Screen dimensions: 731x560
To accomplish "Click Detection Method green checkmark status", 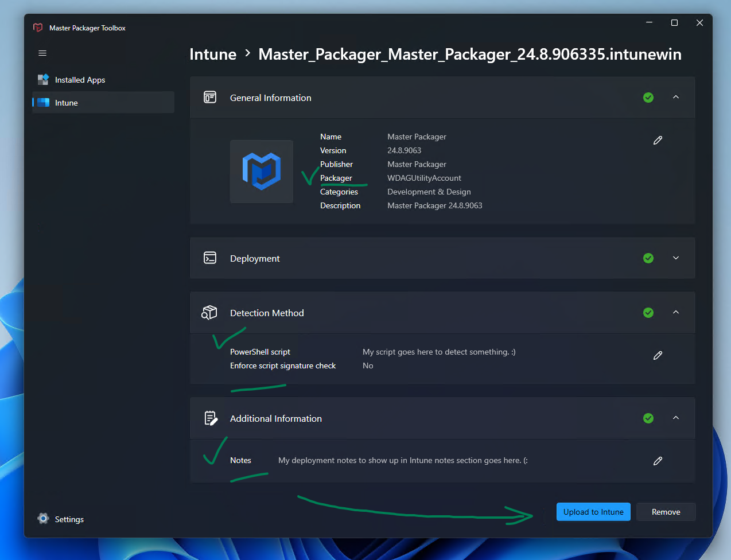I will click(x=648, y=313).
